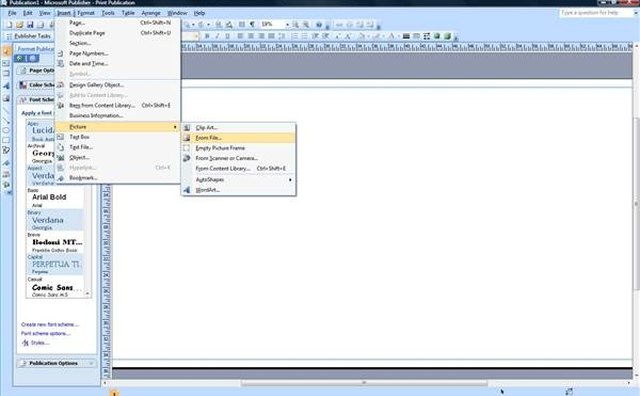Open the Arrange menu

tap(151, 13)
